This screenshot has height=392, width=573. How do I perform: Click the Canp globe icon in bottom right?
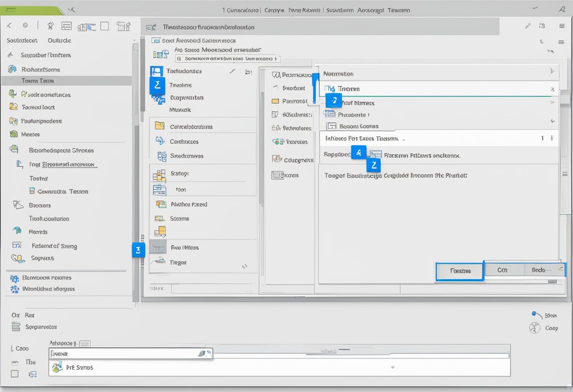tap(535, 327)
